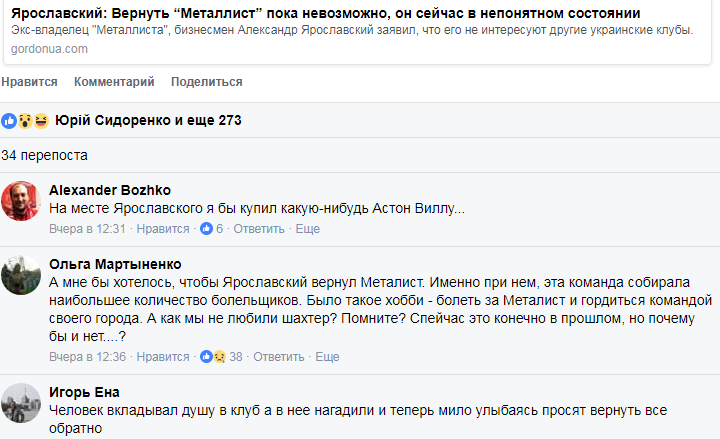Open Alexander Bozhko's profile picture

21,201
